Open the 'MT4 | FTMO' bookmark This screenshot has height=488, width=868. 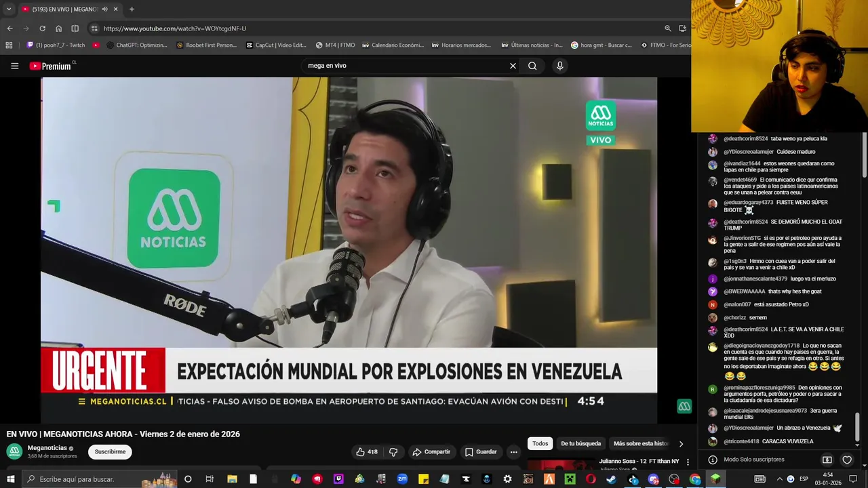coord(335,45)
